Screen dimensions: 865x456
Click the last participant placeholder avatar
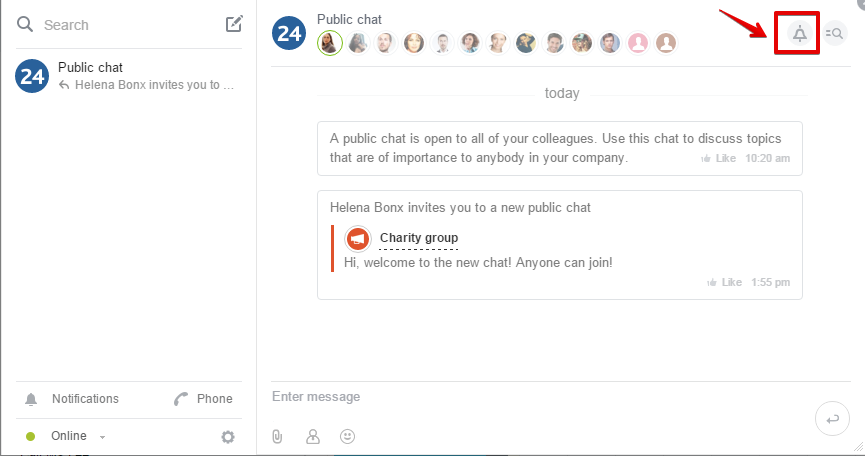666,42
